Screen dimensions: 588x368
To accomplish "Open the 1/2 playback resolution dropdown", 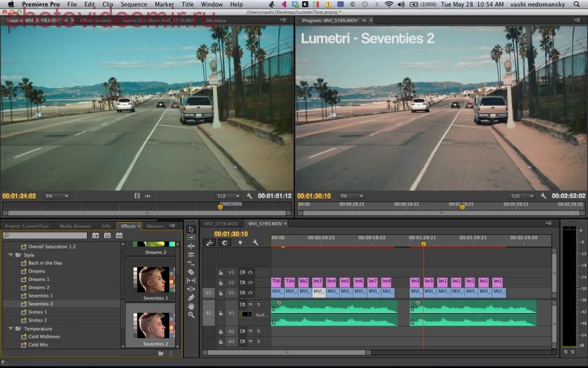I will (x=227, y=196).
